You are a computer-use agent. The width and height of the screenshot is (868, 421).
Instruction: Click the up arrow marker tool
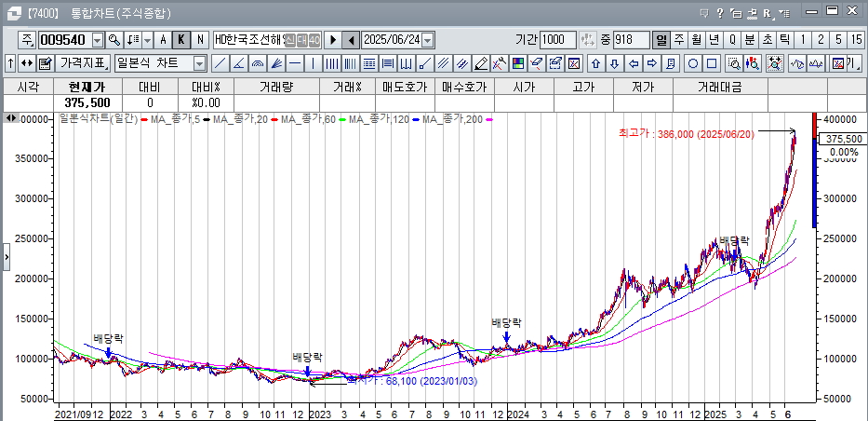(x=596, y=63)
